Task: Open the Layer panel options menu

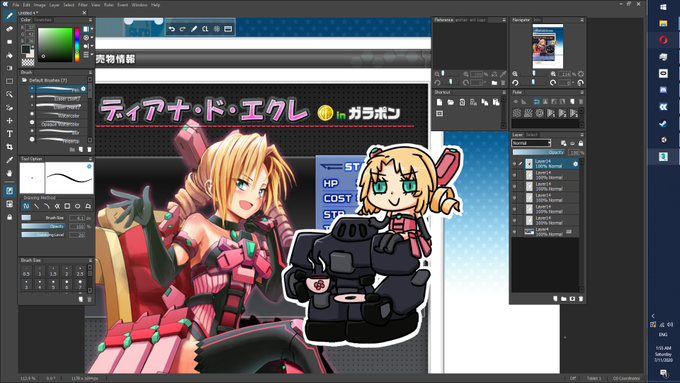Action: pyautogui.click(x=582, y=135)
